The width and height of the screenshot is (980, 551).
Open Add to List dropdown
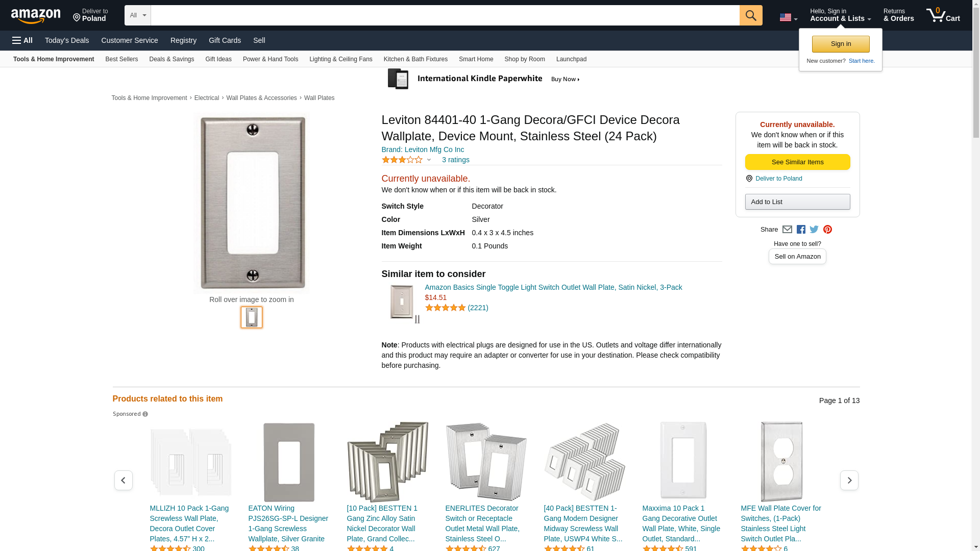tap(797, 202)
